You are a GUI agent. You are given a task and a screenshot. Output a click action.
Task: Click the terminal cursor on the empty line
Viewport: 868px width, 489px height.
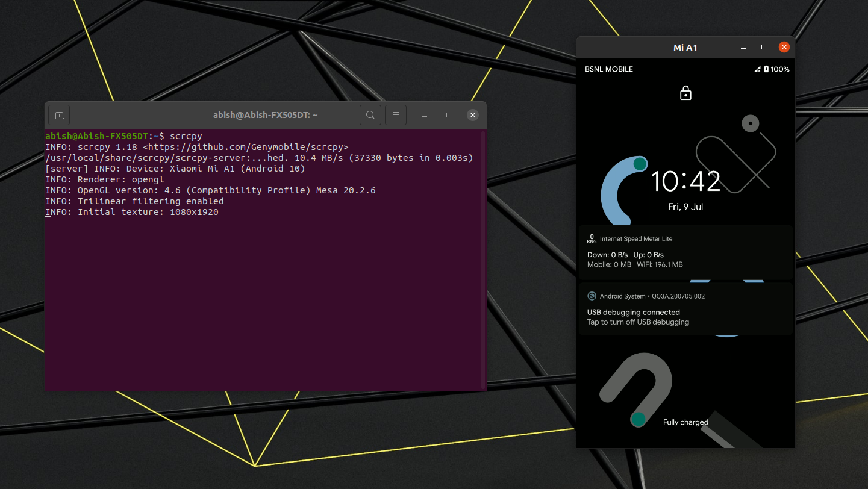[x=48, y=223]
